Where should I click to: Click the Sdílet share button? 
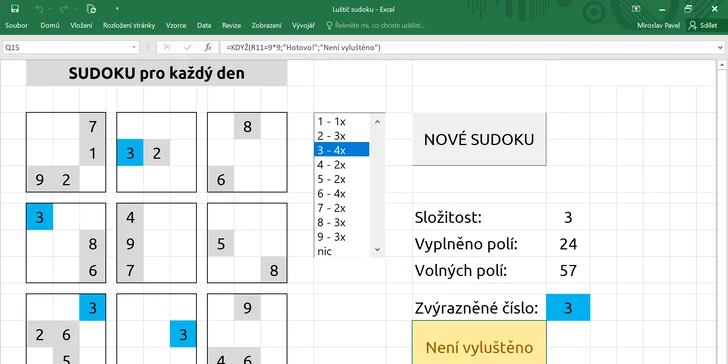click(703, 26)
